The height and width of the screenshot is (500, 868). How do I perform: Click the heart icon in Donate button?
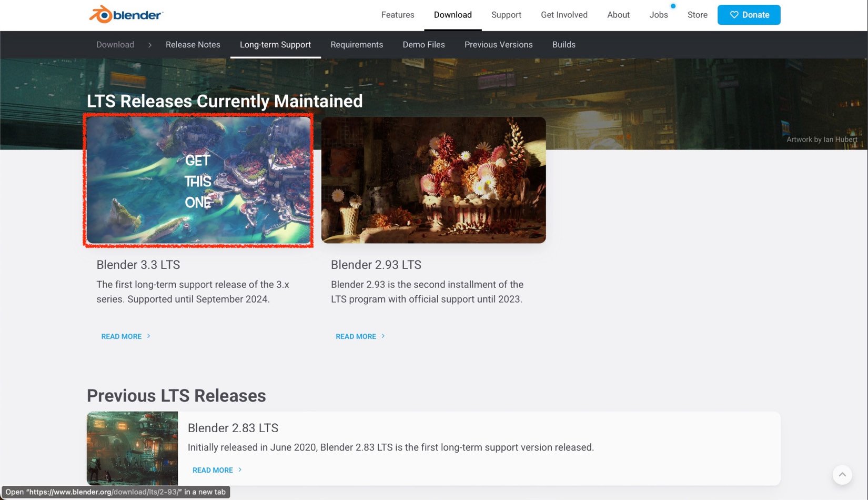point(734,15)
